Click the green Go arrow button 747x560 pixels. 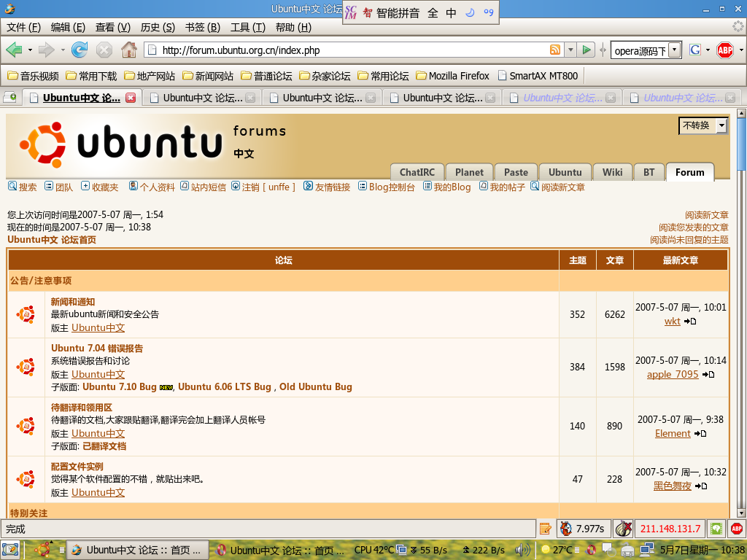coord(587,50)
